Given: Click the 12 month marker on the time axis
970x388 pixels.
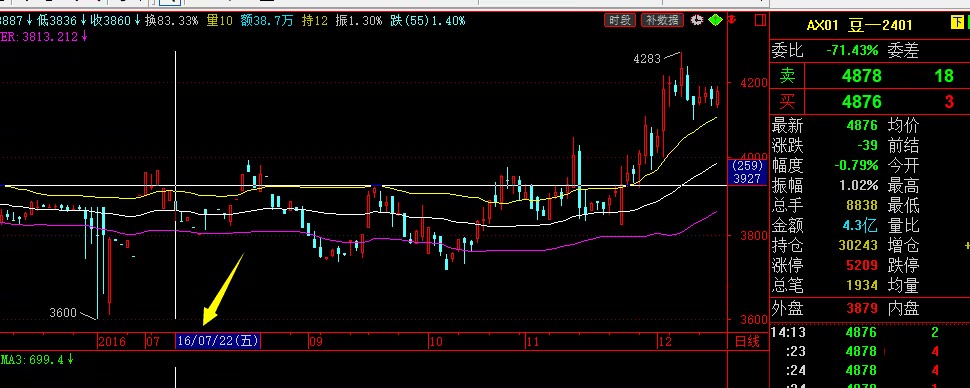Looking at the screenshot, I should pos(664,342).
